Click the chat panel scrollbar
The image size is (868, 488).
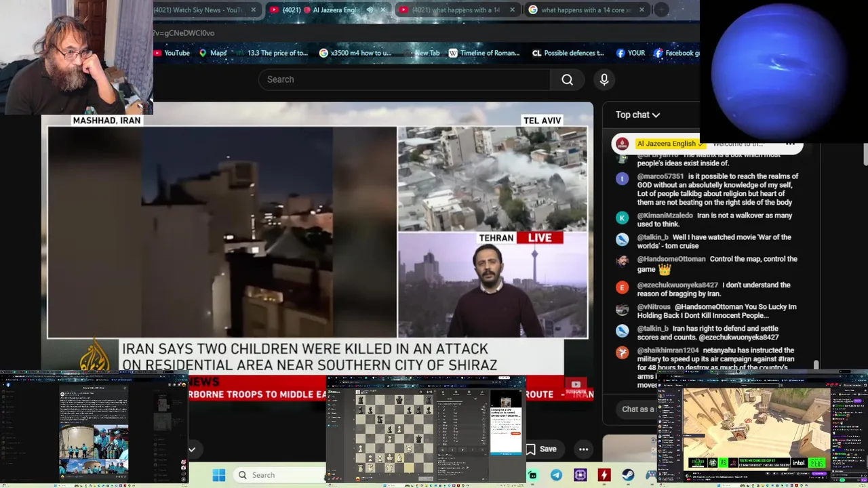(x=816, y=366)
